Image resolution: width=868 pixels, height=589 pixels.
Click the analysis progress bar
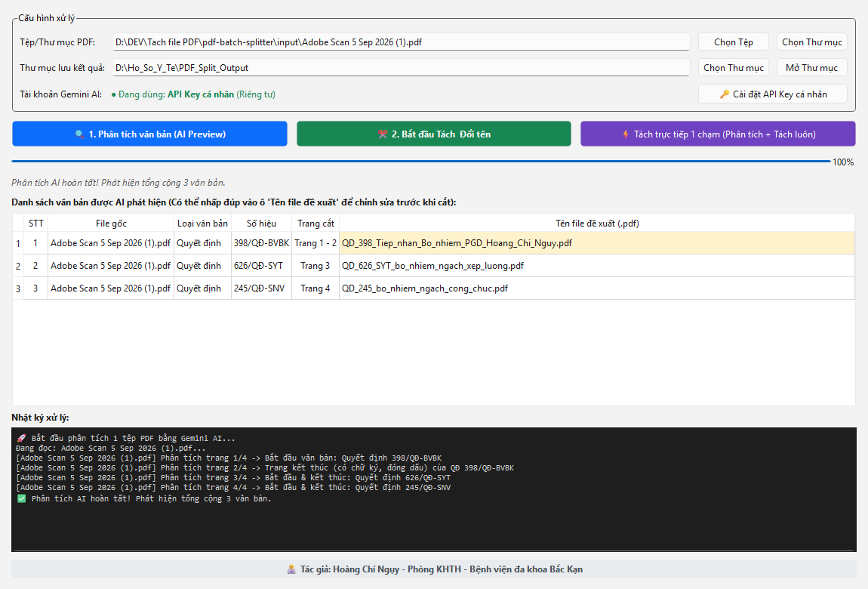pyautogui.click(x=421, y=162)
